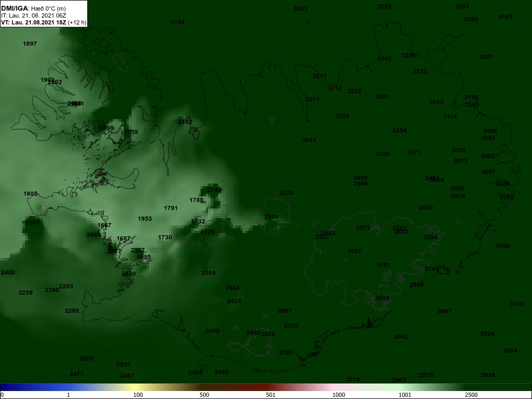The width and height of the screenshot is (532, 399).
Task: Click the 3290 label
Action: (381, 96)
